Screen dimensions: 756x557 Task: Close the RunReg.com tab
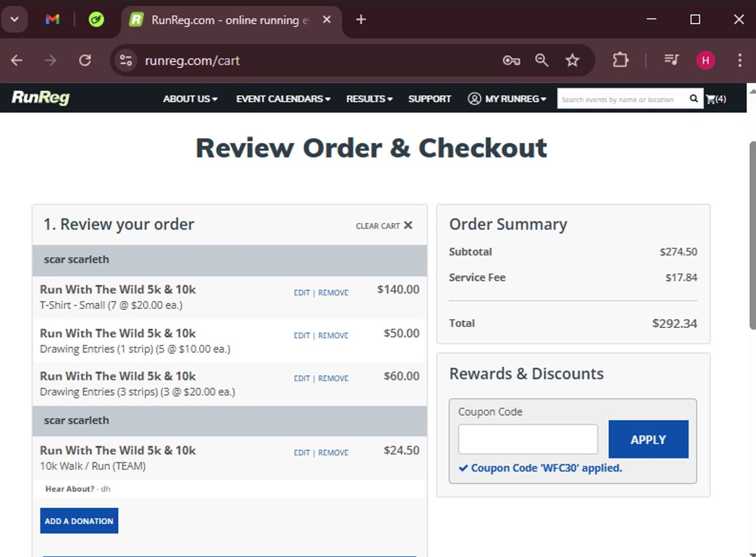pos(327,20)
